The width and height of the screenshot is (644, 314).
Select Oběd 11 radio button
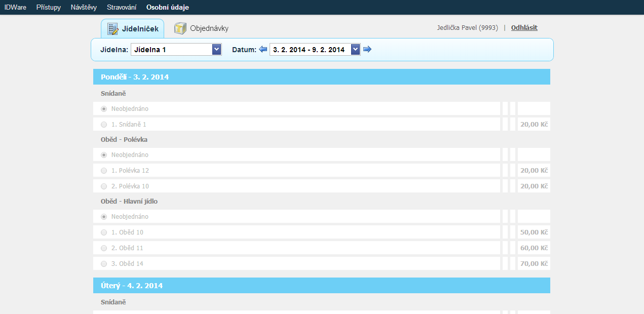tap(104, 248)
